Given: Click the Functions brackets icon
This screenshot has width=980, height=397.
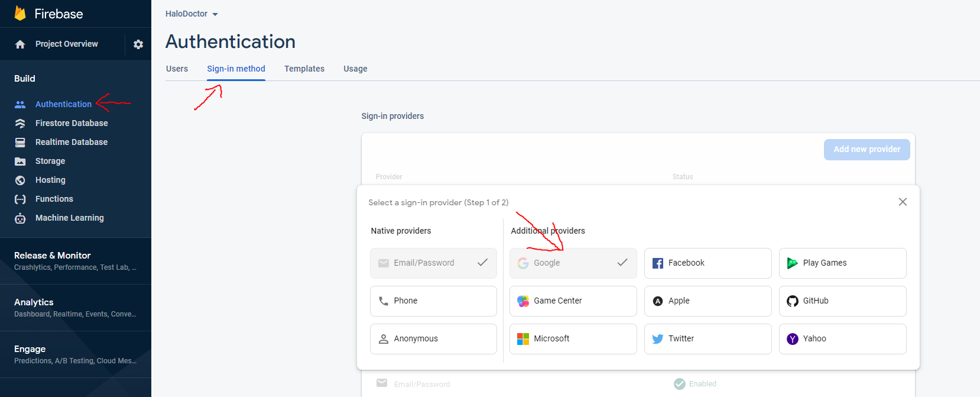Looking at the screenshot, I should (20, 199).
